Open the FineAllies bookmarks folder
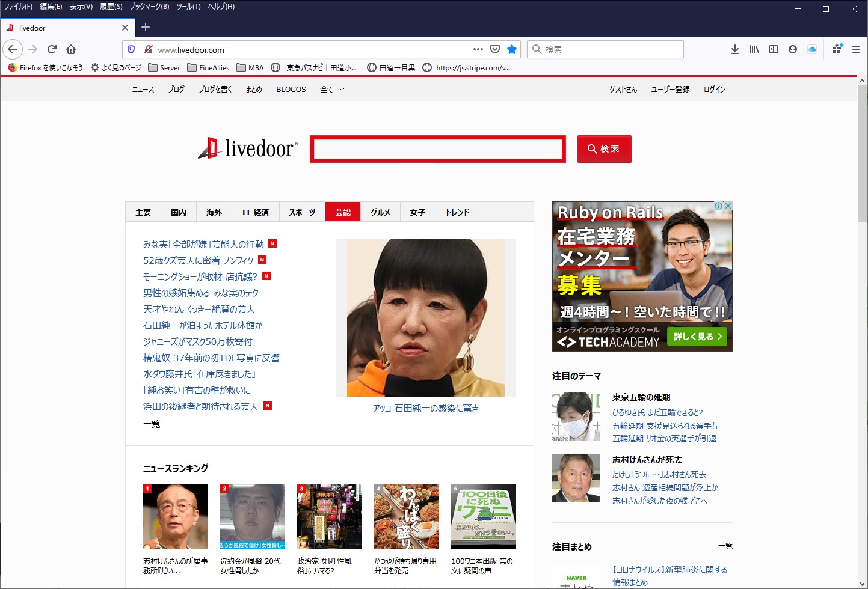868x589 pixels. click(208, 67)
